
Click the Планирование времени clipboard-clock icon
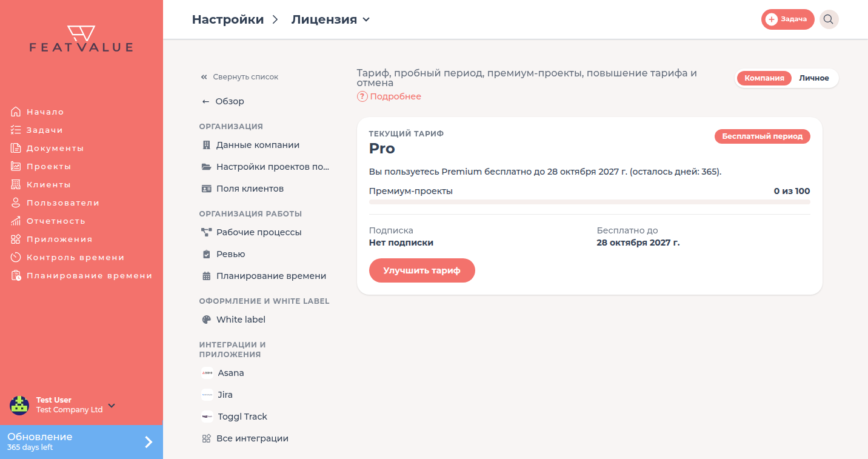pos(16,275)
